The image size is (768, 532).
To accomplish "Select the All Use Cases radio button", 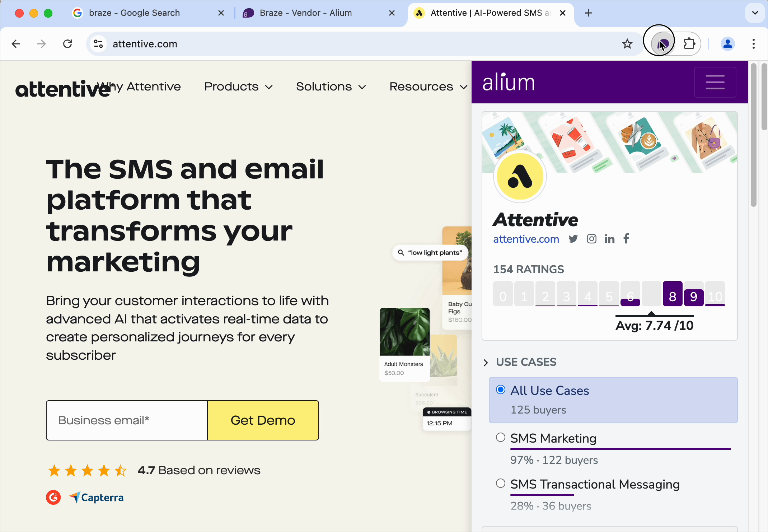I will [501, 389].
